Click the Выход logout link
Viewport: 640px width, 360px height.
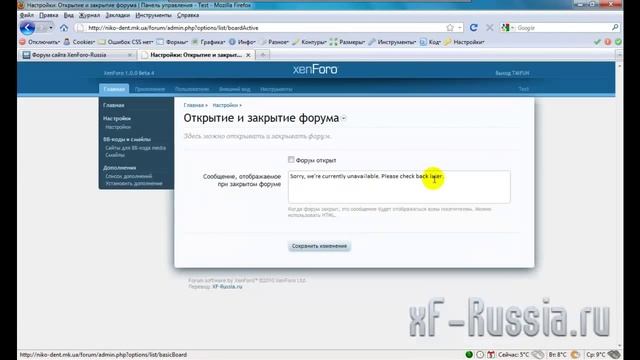[x=512, y=73]
